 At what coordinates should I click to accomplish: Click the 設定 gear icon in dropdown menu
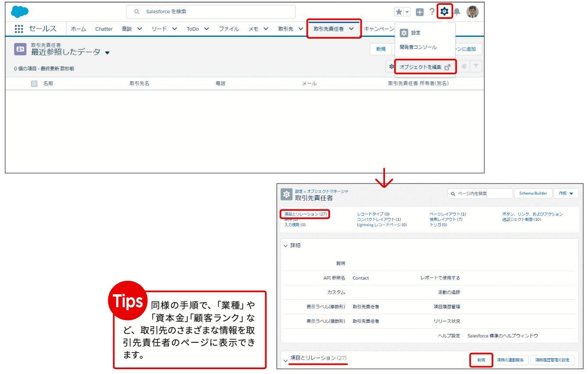point(404,33)
